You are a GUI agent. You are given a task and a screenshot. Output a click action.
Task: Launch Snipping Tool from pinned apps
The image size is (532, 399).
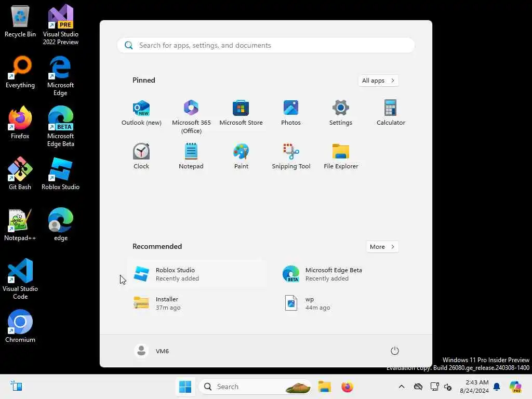point(291,156)
